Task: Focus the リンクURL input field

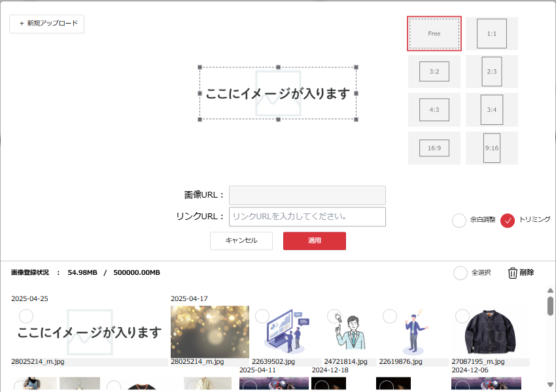Action: pyautogui.click(x=307, y=217)
